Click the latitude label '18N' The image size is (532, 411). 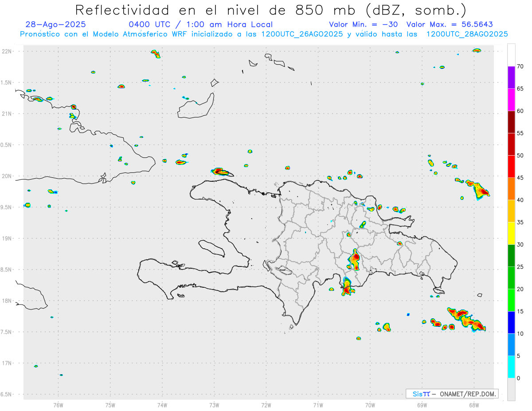pyautogui.click(x=7, y=301)
